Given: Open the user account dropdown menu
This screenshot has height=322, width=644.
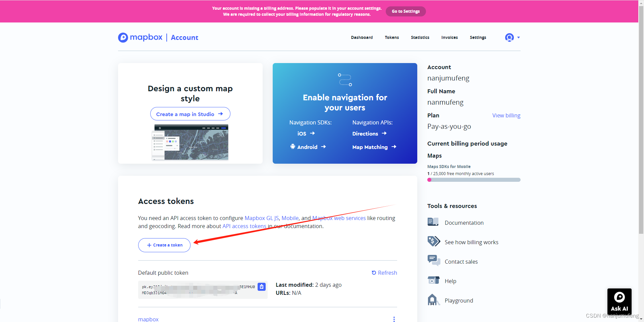Looking at the screenshot, I should tap(512, 38).
